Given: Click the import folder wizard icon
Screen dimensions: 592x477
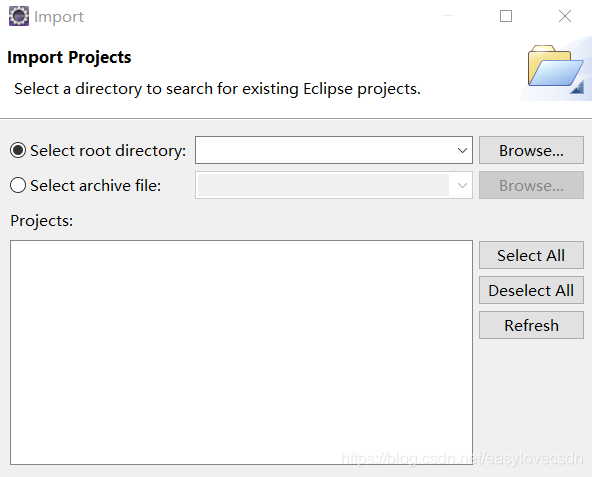Looking at the screenshot, I should (556, 69).
